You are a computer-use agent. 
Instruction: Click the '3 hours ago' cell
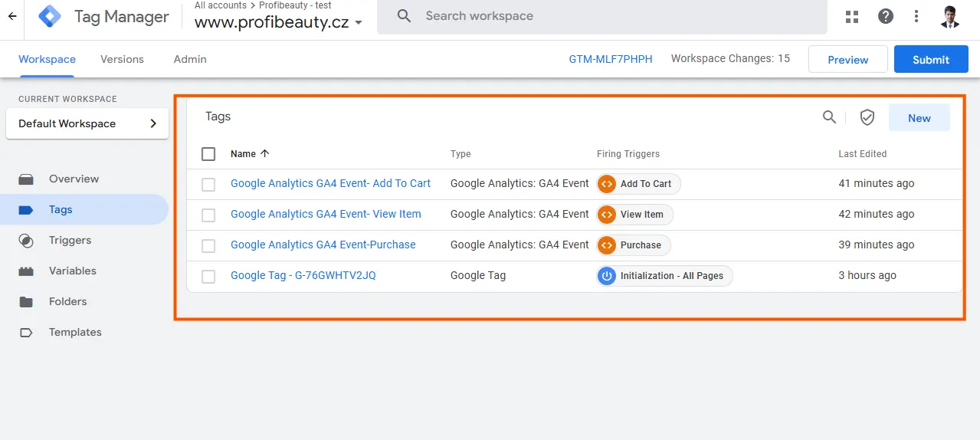(x=867, y=275)
